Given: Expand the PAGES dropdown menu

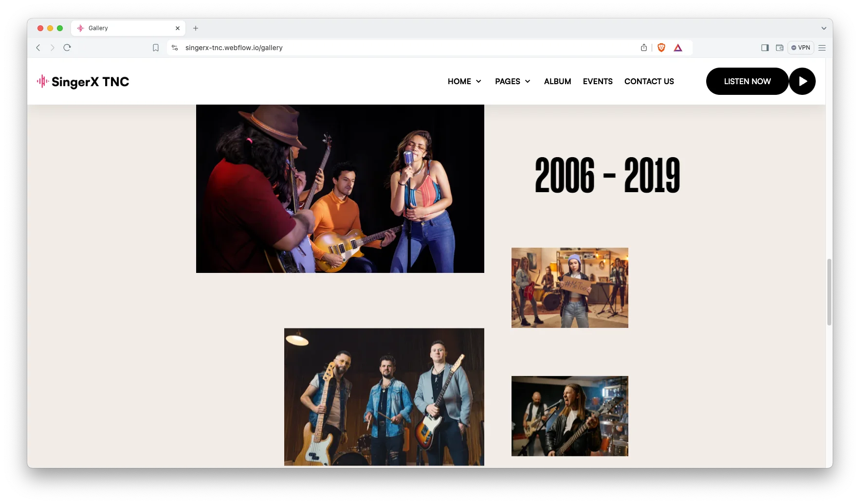Looking at the screenshot, I should 512,81.
